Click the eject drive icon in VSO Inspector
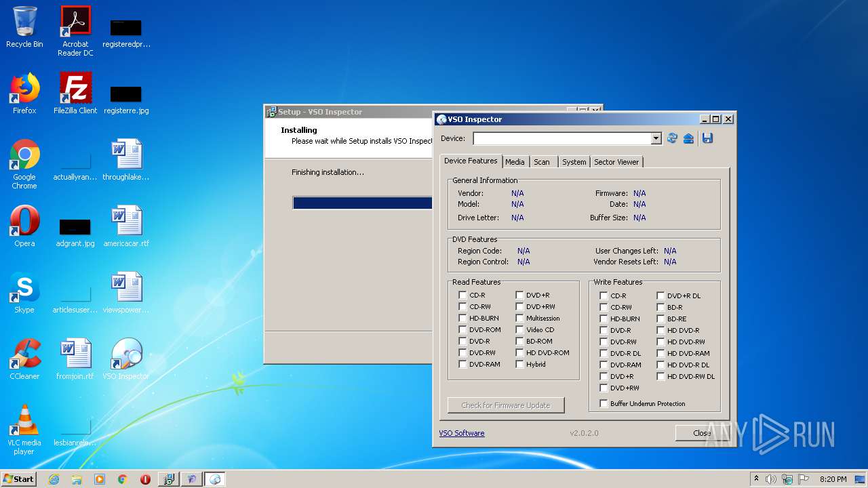Image resolution: width=868 pixels, height=488 pixels. 688,138
